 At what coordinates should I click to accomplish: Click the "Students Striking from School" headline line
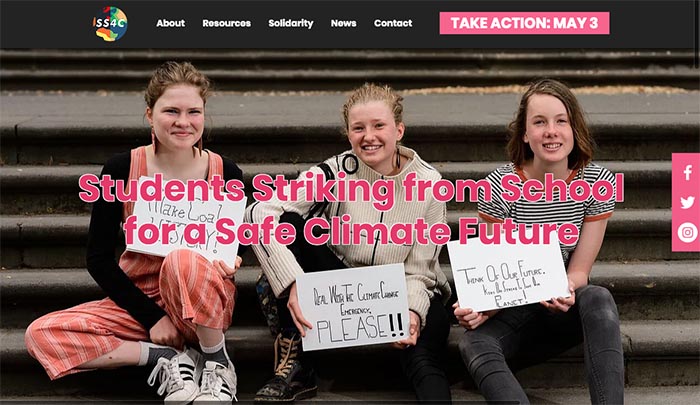351,189
